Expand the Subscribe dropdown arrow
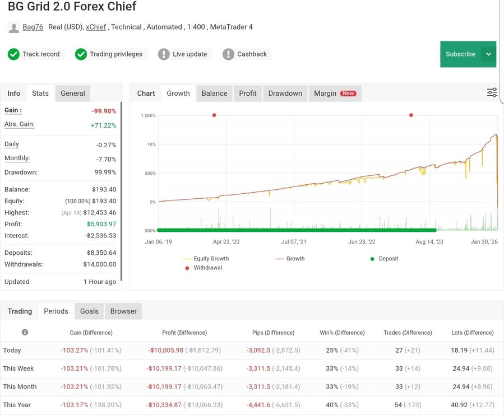The width and height of the screenshot is (504, 420). pos(488,54)
